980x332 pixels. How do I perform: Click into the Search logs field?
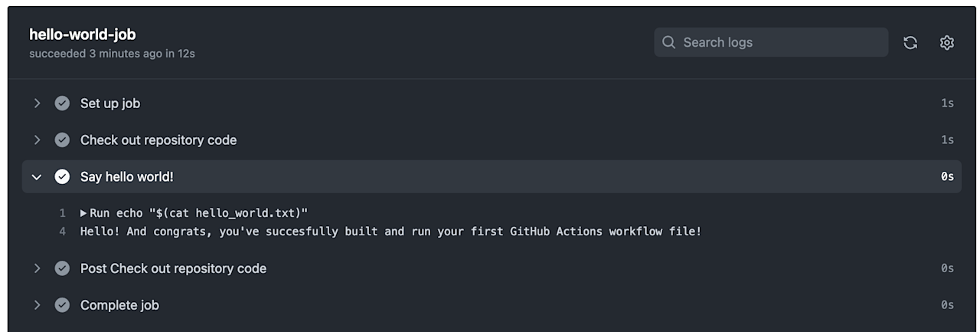tap(771, 42)
